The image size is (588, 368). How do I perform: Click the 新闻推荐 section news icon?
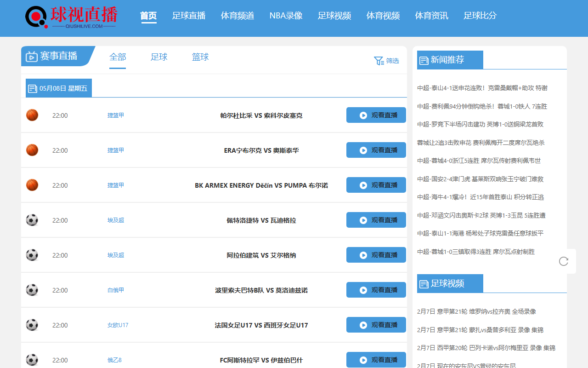click(x=424, y=60)
